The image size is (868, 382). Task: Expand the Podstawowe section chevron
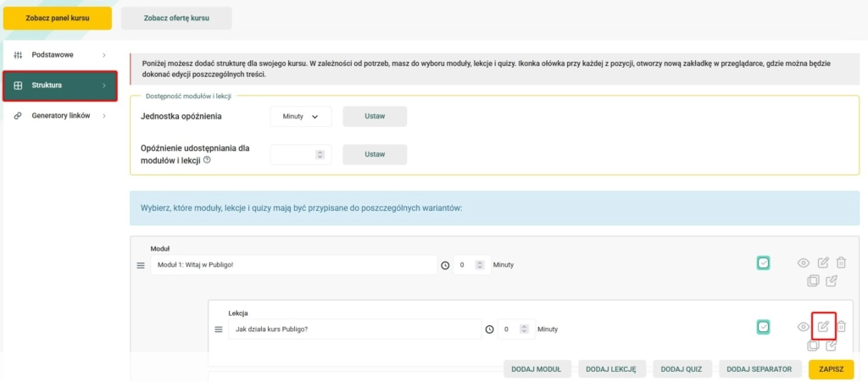point(104,55)
